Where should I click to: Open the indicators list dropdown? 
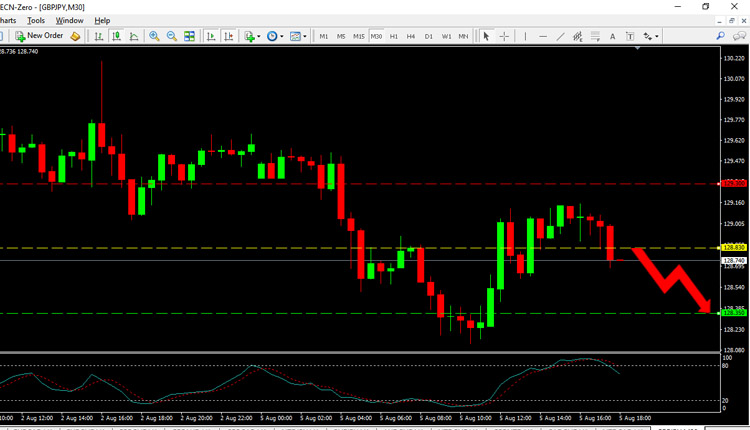coord(258,36)
